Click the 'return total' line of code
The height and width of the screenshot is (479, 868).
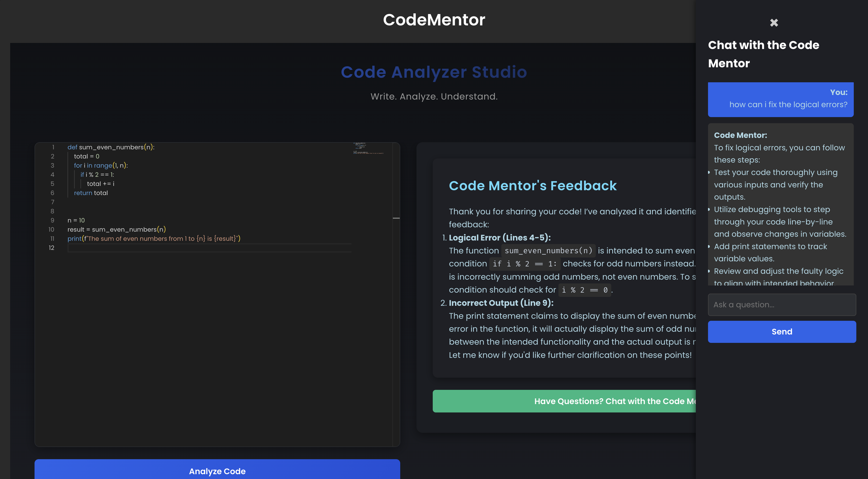(91, 193)
